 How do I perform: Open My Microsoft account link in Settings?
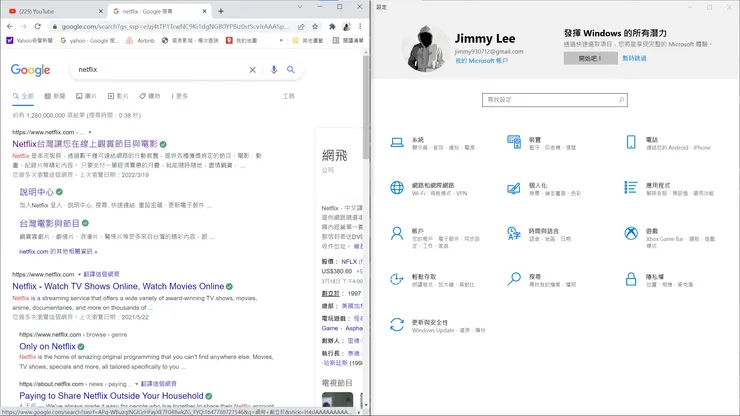481,60
